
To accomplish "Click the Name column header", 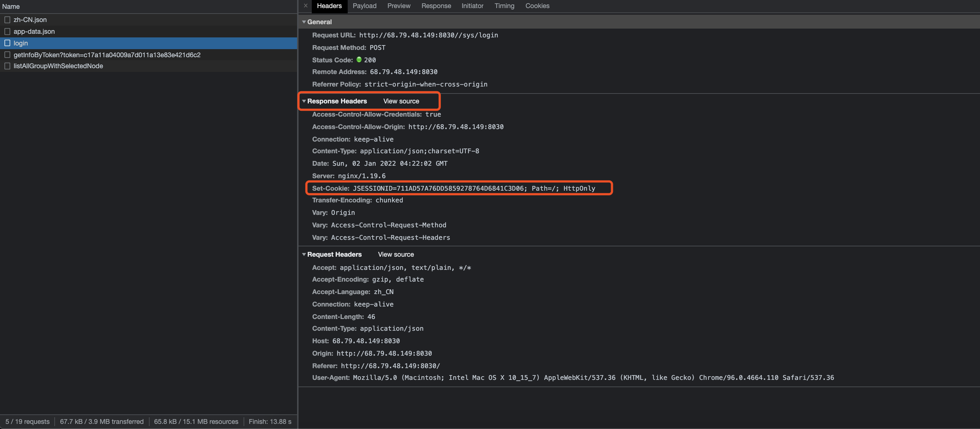I will (x=11, y=7).
